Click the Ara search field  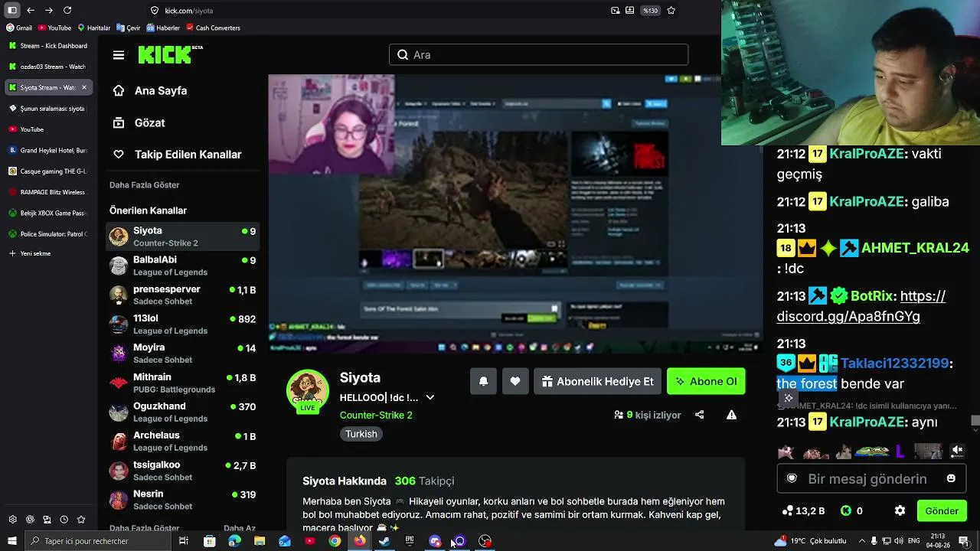pos(538,54)
